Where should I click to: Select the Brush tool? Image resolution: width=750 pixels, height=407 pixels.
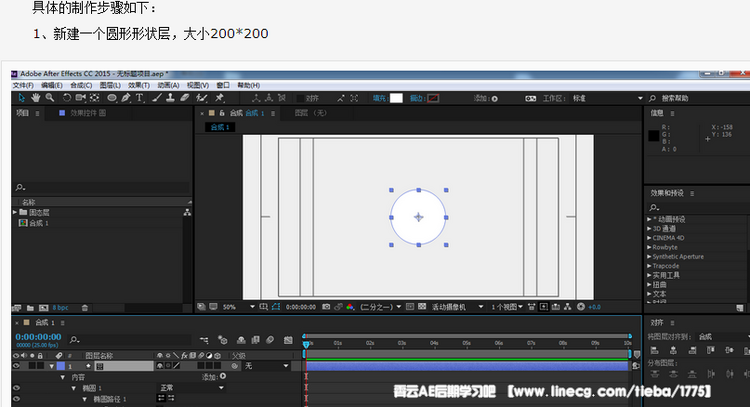coord(157,98)
